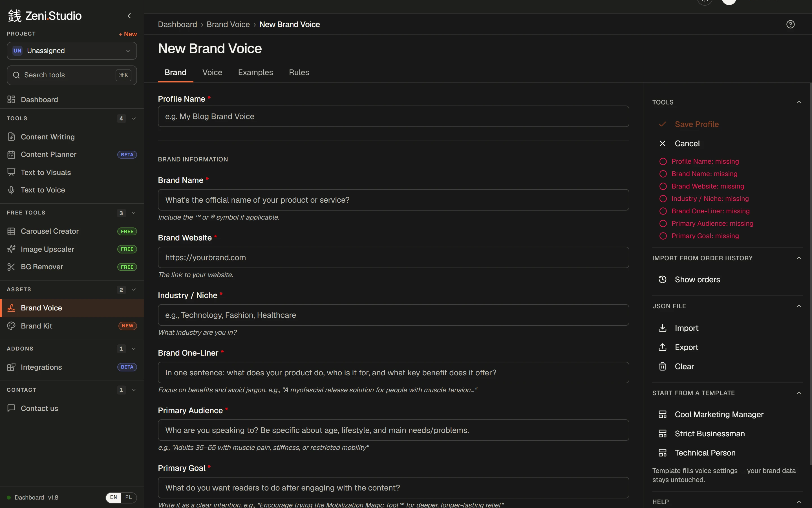Open help with the question mark icon
The image size is (812, 508).
(x=790, y=24)
